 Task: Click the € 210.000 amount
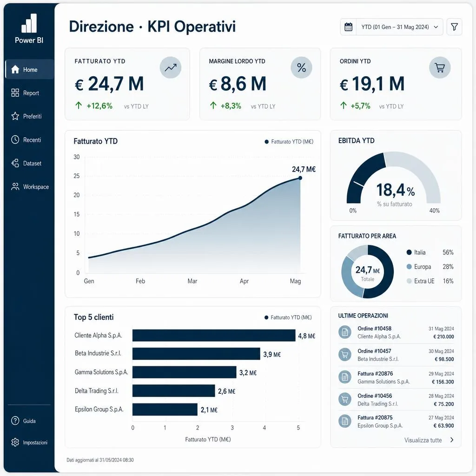point(443,337)
